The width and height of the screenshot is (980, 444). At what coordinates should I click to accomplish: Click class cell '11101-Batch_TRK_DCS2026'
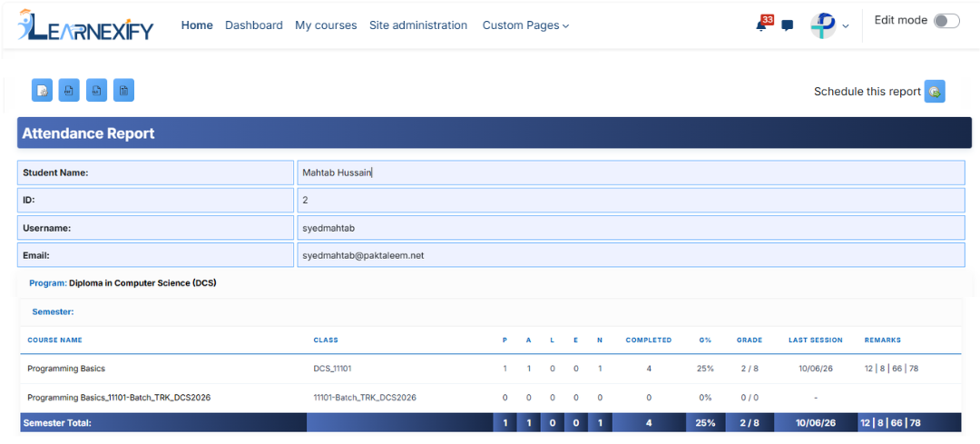[365, 397]
